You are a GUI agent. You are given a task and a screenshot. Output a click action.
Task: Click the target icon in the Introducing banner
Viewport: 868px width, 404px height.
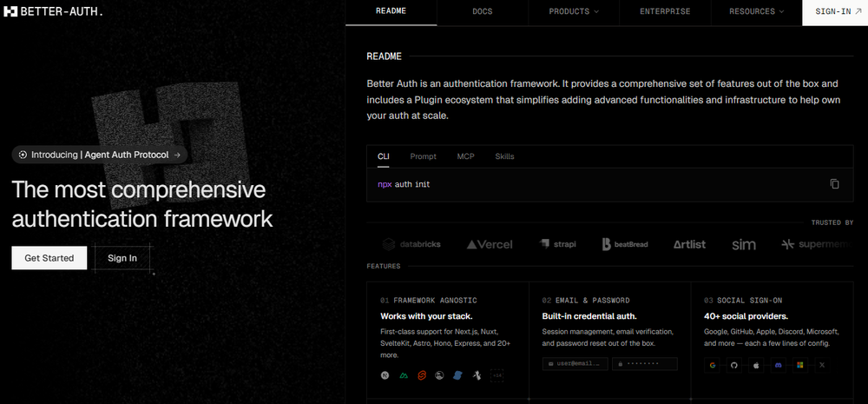pos(23,156)
